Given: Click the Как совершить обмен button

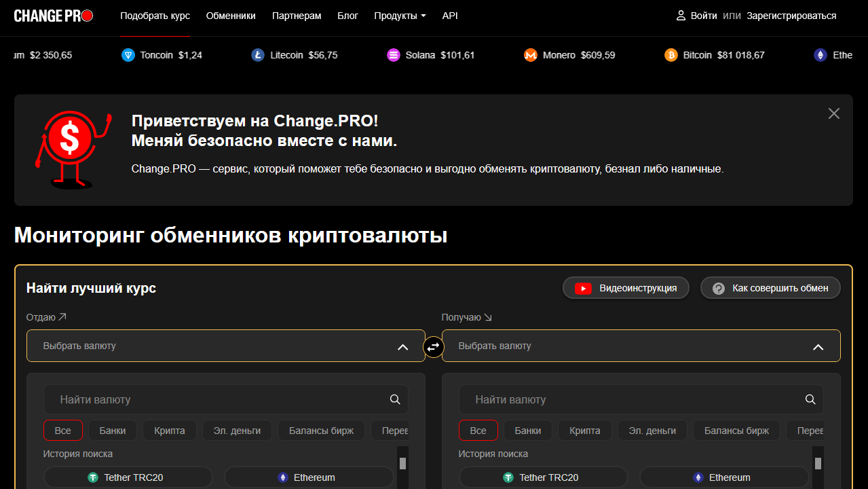Looking at the screenshot, I should [770, 288].
